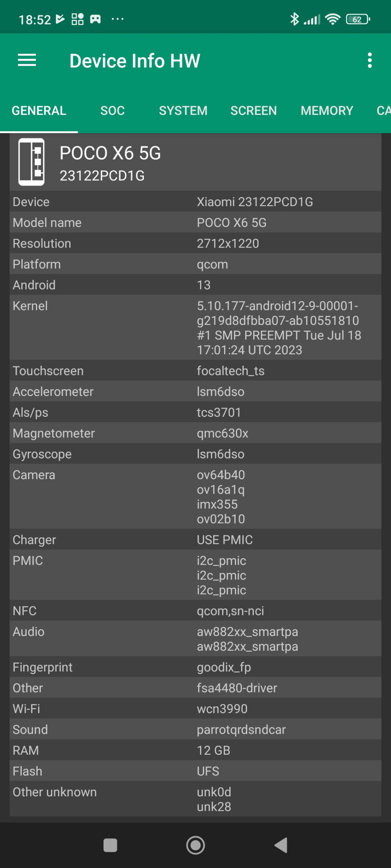Open the three-dot overflow menu
This screenshot has width=391, height=868.
coord(370,60)
